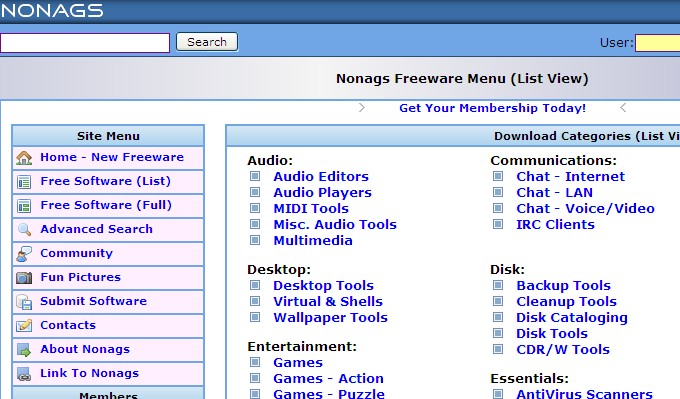This screenshot has height=399, width=680.
Task: Open Audio Editors category
Action: click(321, 177)
